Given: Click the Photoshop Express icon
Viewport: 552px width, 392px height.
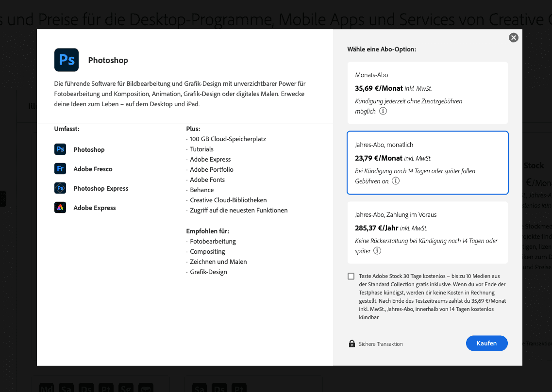Looking at the screenshot, I should [x=60, y=188].
